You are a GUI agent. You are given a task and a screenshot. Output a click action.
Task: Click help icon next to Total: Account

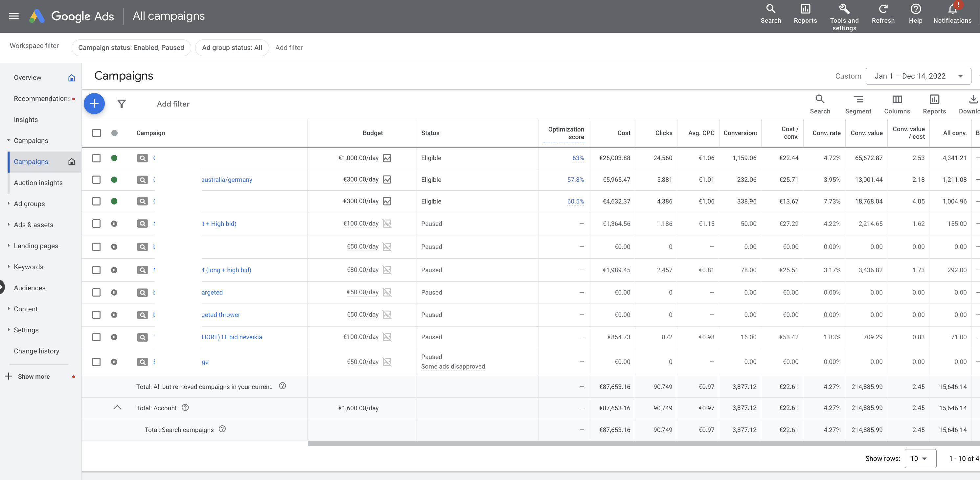point(185,407)
